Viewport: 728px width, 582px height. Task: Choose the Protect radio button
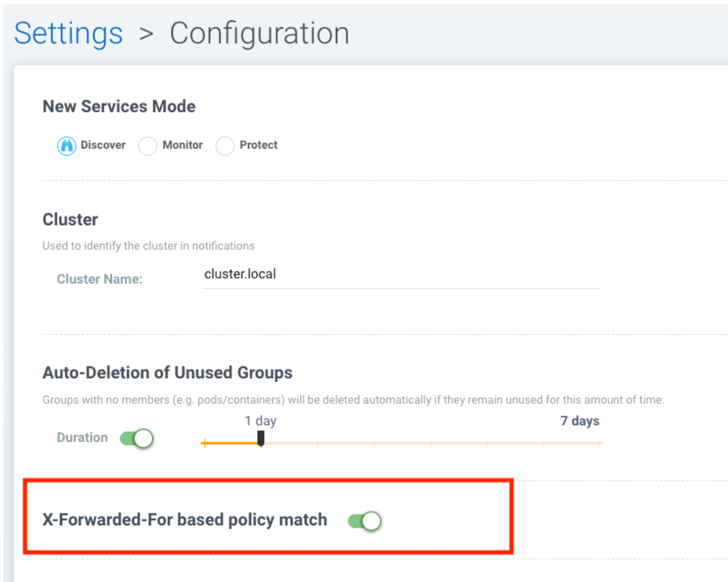pyautogui.click(x=225, y=146)
